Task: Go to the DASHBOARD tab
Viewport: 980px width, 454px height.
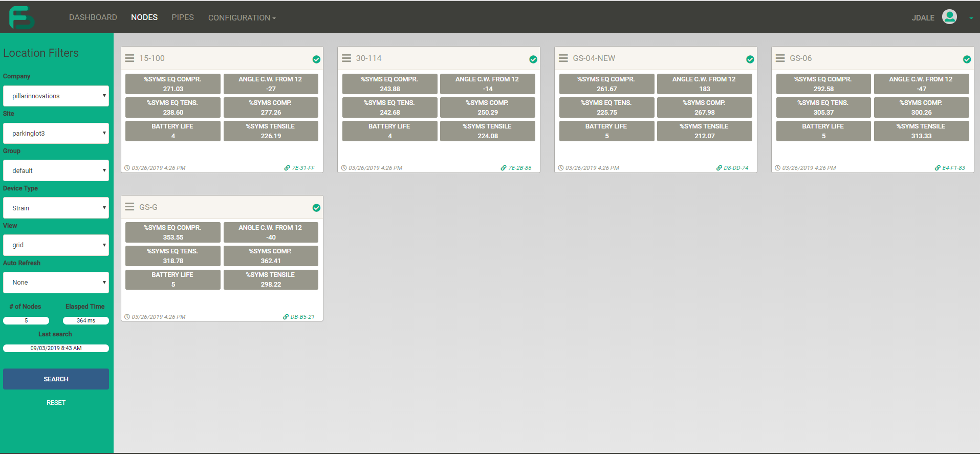Action: (93, 17)
